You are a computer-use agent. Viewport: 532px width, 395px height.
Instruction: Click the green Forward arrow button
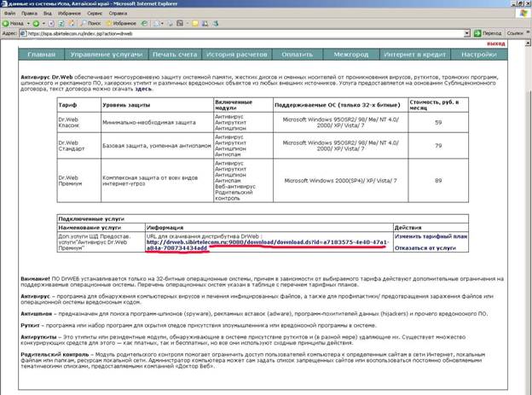36,23
